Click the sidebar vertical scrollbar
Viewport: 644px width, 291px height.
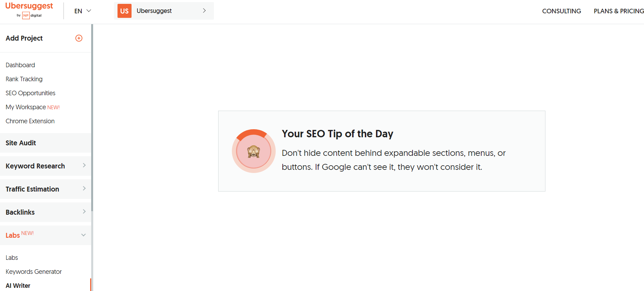click(92, 118)
